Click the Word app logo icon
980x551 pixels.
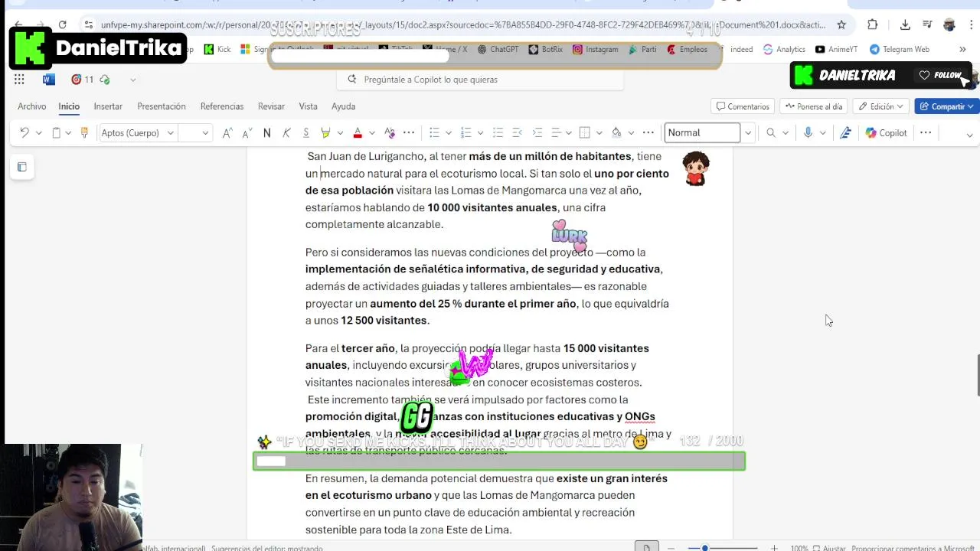(x=49, y=80)
